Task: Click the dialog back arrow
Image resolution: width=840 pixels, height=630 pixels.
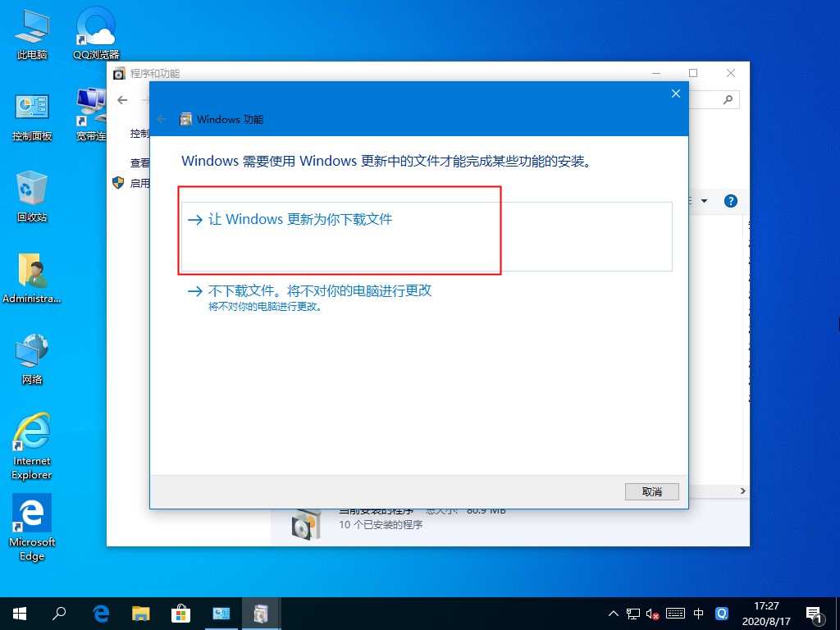Action: coord(162,119)
